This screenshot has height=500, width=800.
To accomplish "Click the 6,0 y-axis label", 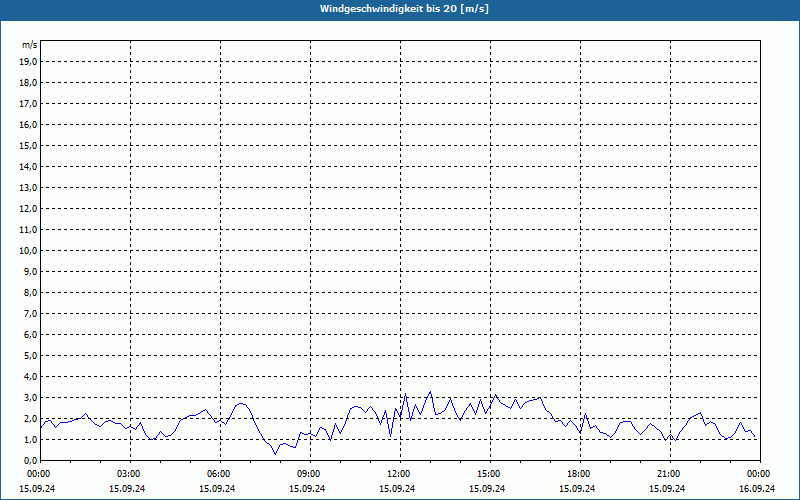I will click(30, 334).
